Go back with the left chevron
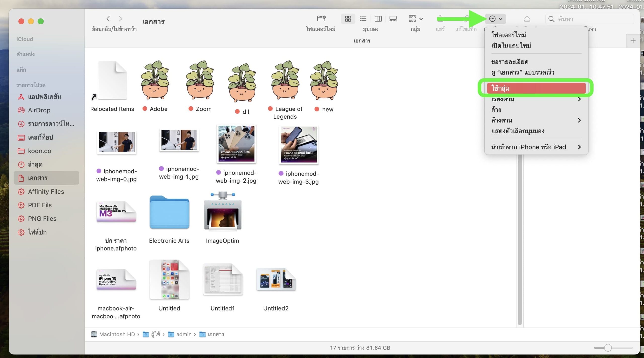644x358 pixels. [108, 19]
